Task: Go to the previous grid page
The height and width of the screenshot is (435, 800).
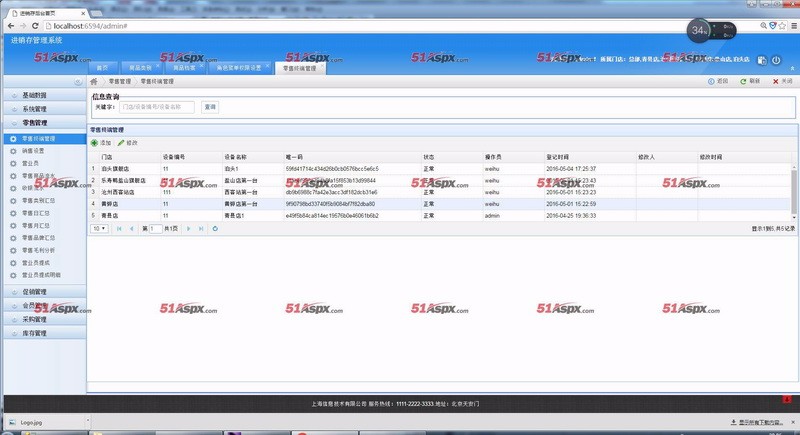Action: point(132,228)
